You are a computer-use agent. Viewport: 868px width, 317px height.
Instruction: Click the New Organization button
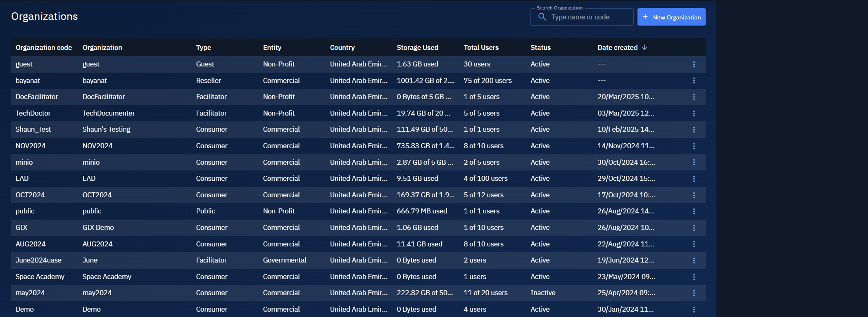[x=671, y=17]
